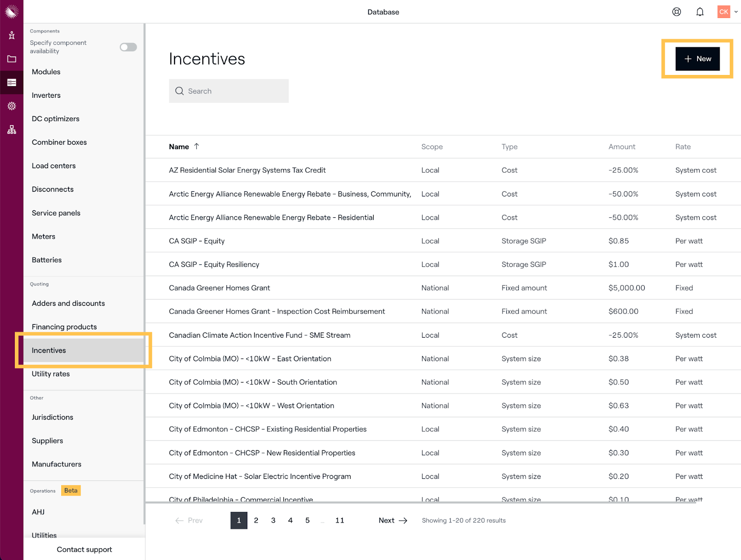The height and width of the screenshot is (560, 741).
Task: Open Utility rates in sidebar
Action: (x=51, y=374)
